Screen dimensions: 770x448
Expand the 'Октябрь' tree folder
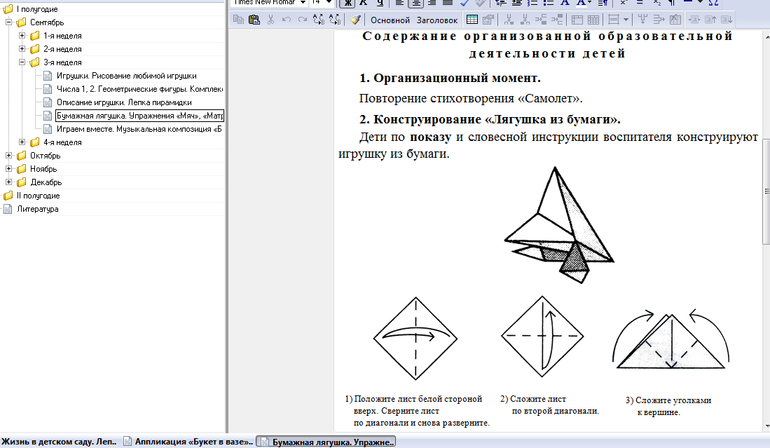click(x=9, y=156)
